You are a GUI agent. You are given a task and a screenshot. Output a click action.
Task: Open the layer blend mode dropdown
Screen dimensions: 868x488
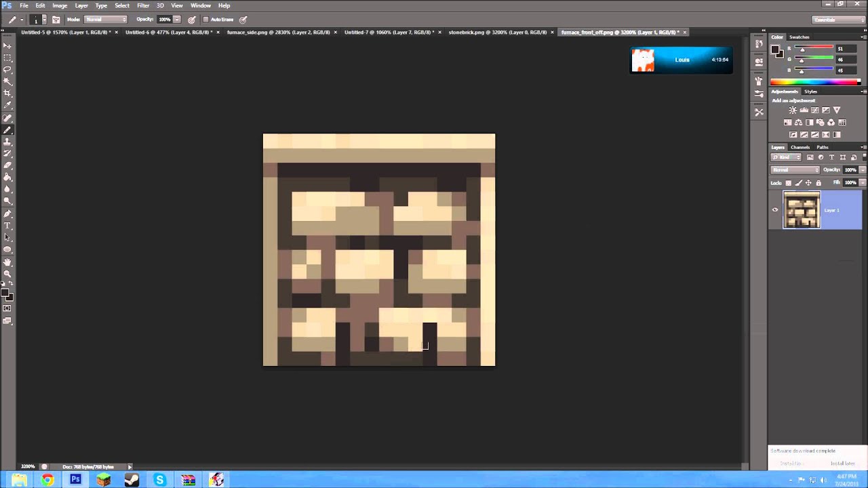pos(795,170)
